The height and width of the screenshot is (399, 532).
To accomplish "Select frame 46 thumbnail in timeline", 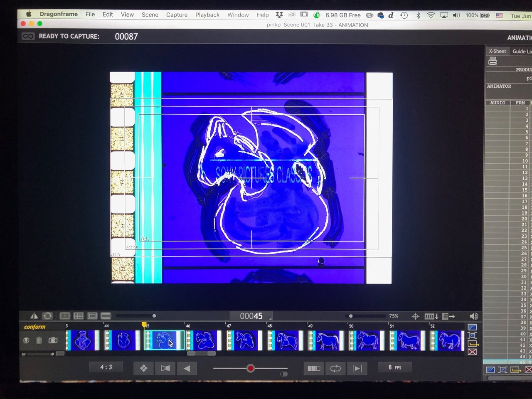I will pyautogui.click(x=204, y=340).
